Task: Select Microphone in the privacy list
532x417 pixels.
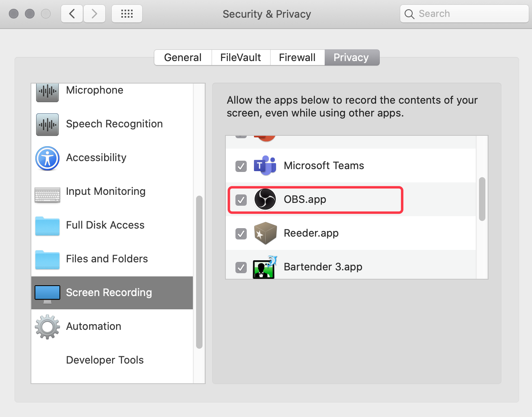Action: (x=94, y=90)
